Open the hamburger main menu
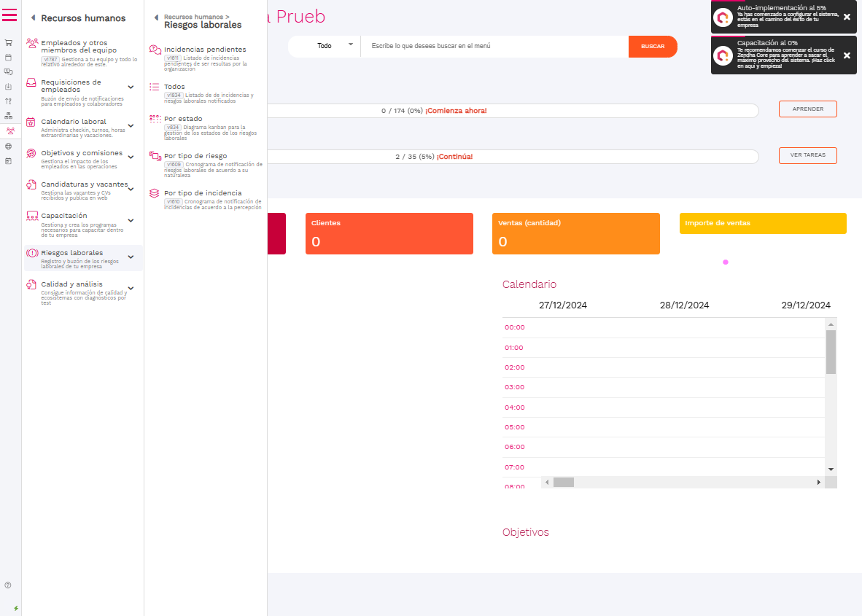The image size is (862, 616). (x=9, y=16)
